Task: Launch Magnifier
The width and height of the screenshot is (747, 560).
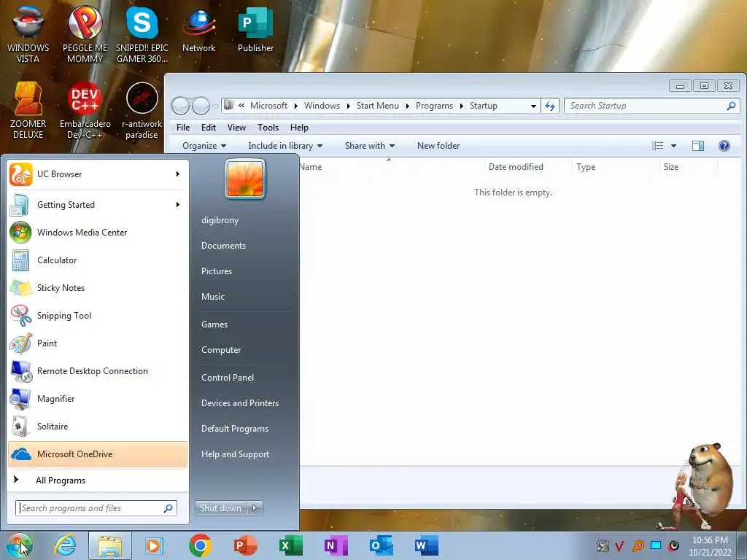Action: [98, 399]
